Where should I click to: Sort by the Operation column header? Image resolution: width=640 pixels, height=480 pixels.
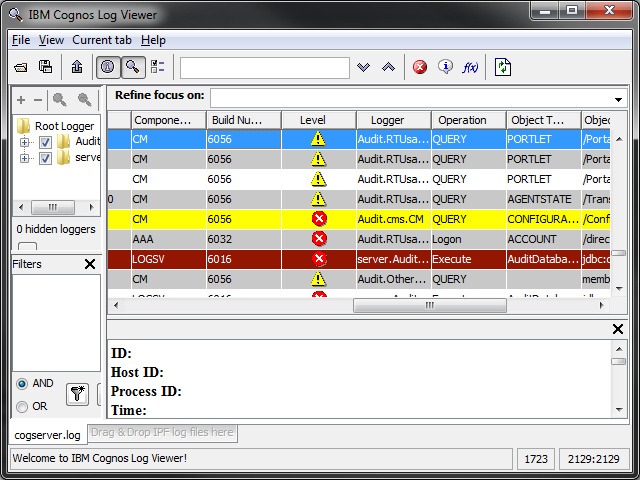click(469, 120)
